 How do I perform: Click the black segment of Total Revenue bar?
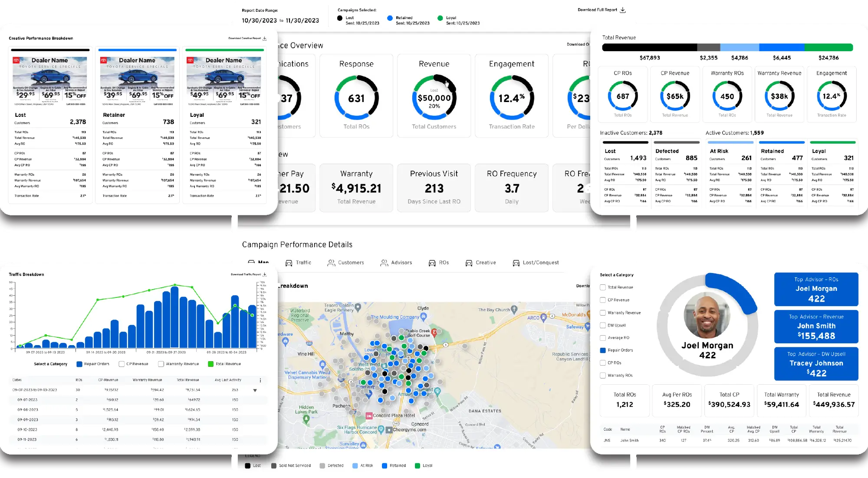click(650, 47)
